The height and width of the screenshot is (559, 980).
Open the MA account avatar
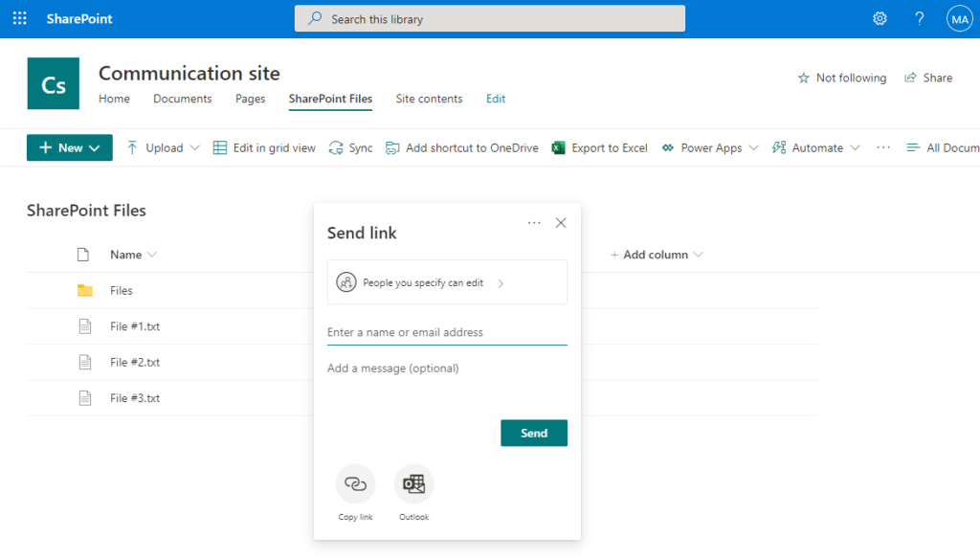click(959, 19)
